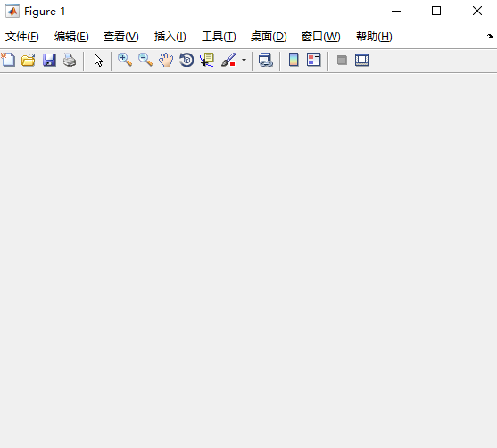497x448 pixels.
Task: Print the figure using printer icon
Action: point(70,60)
